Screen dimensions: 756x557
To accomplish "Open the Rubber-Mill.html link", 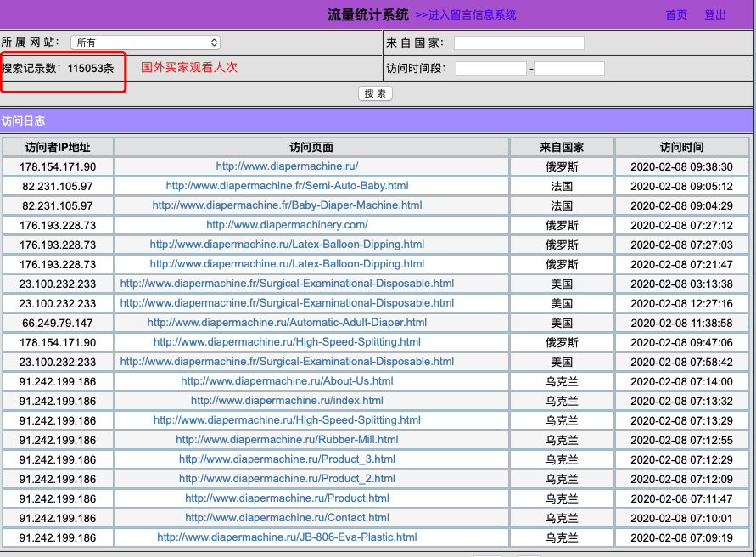I will [x=287, y=440].
